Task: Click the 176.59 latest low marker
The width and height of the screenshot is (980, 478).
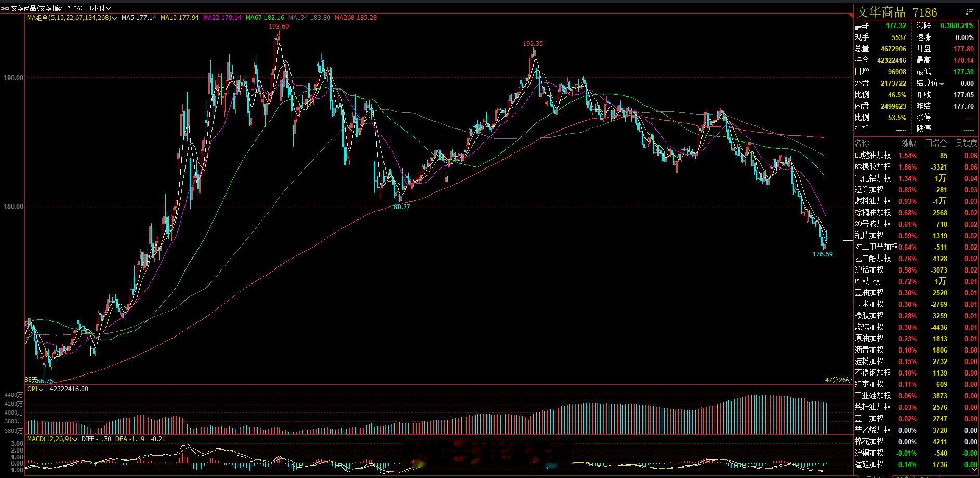Action: click(x=823, y=254)
